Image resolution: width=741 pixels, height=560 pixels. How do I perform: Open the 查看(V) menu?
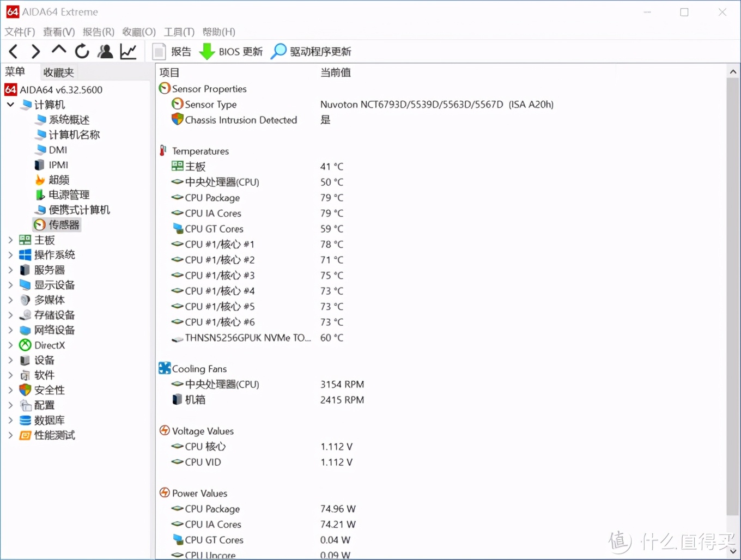click(59, 32)
